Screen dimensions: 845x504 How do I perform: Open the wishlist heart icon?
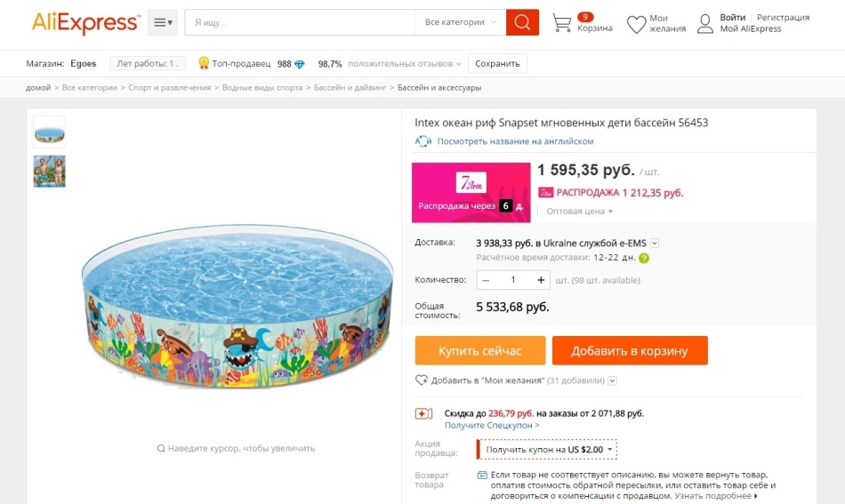(x=636, y=24)
